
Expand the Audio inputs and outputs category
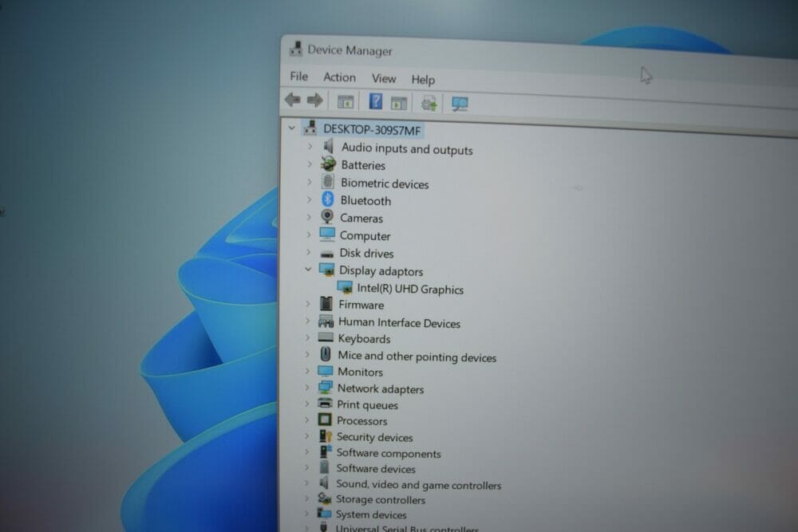(x=310, y=147)
